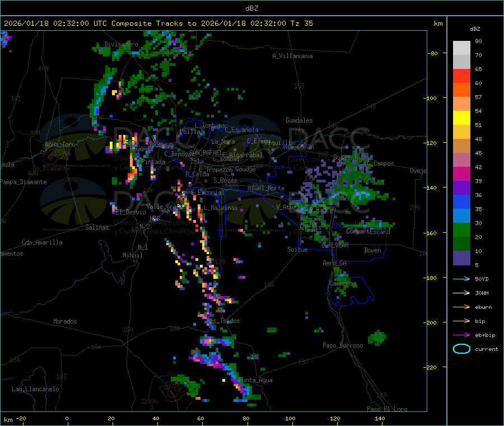The height and width of the screenshot is (426, 504).
Task: Click the Goudge map label
Action: 245,169
